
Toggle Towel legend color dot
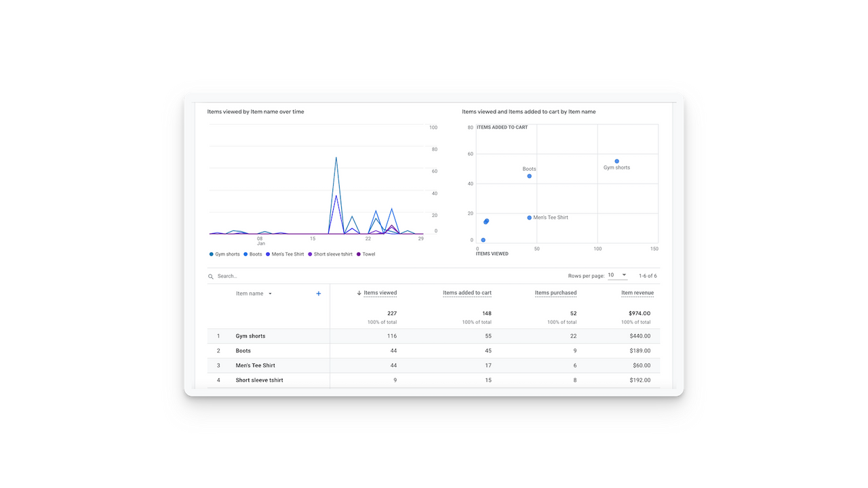[359, 254]
